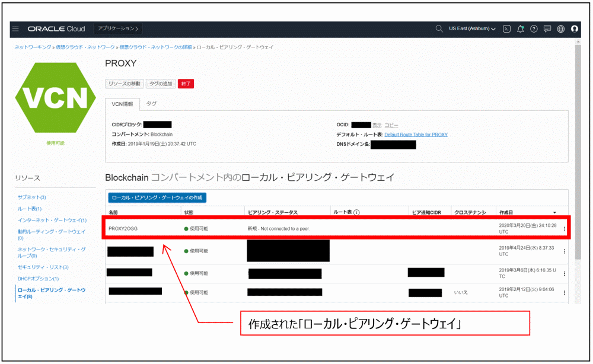The width and height of the screenshot is (593, 364).
Task: Click the いいえ cross-tenancy value
Action: 461,292
